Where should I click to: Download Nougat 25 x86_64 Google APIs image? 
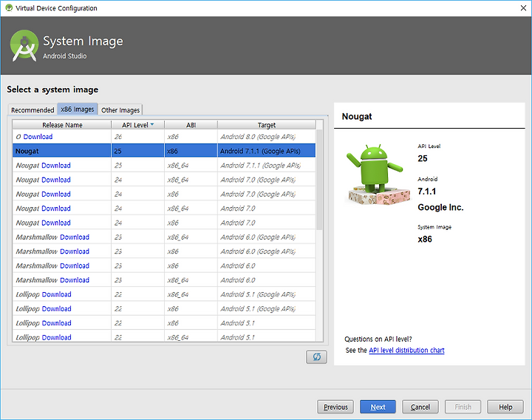pos(56,166)
